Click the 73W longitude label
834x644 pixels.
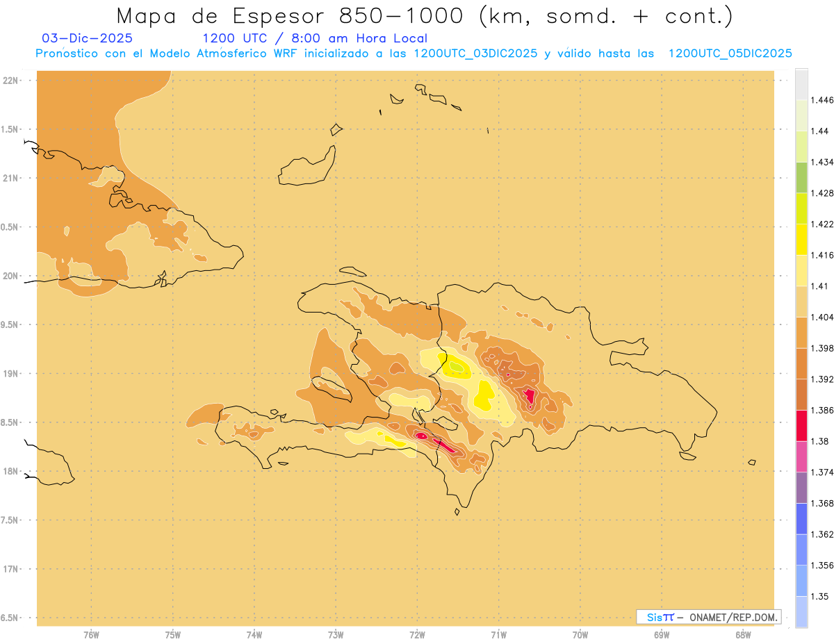pyautogui.click(x=336, y=634)
